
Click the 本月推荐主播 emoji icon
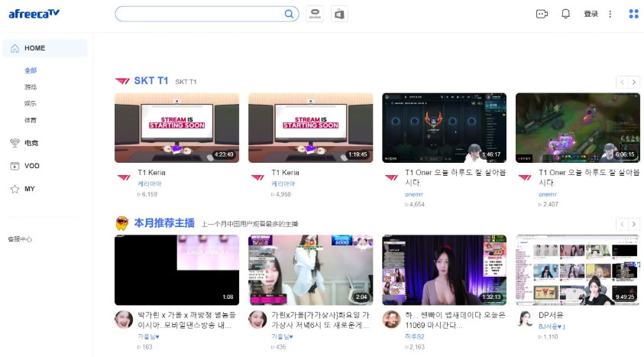point(122,223)
